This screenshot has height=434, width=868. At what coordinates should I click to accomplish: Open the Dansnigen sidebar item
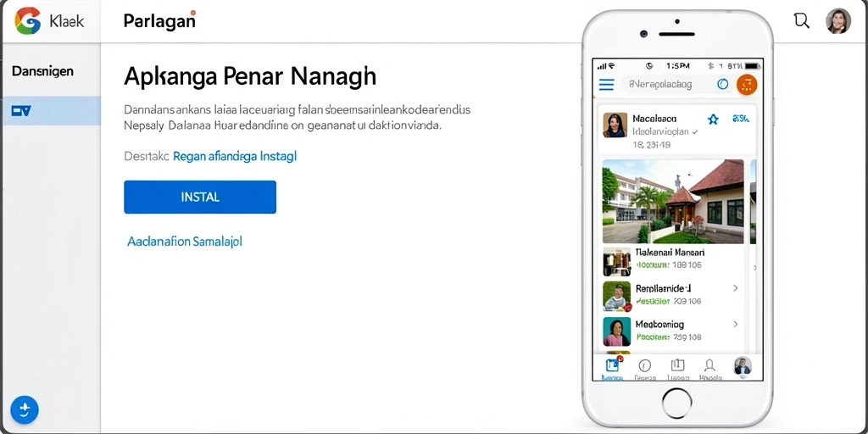click(x=42, y=71)
